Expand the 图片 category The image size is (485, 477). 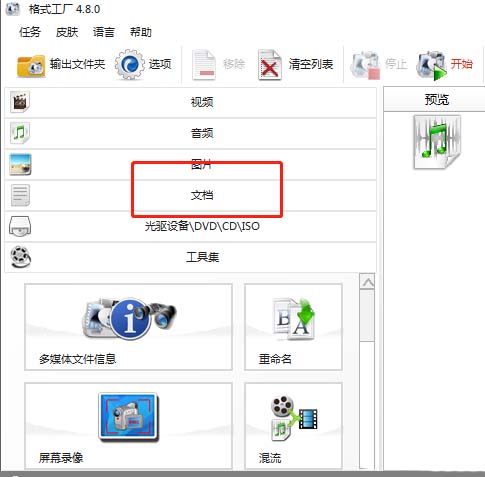point(190,164)
